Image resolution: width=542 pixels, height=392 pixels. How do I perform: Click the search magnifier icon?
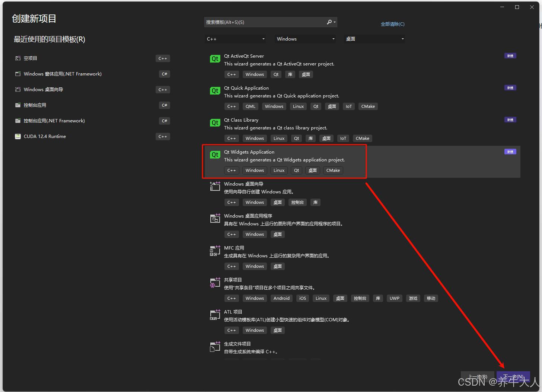[329, 22]
